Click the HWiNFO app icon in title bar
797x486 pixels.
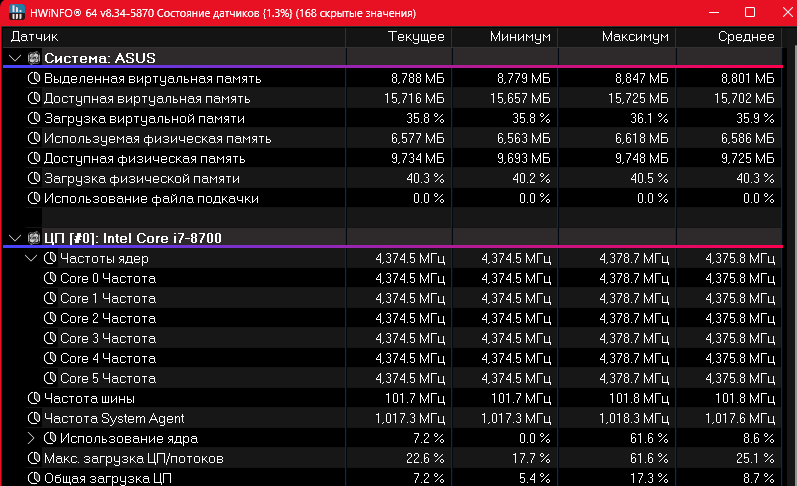pos(10,12)
